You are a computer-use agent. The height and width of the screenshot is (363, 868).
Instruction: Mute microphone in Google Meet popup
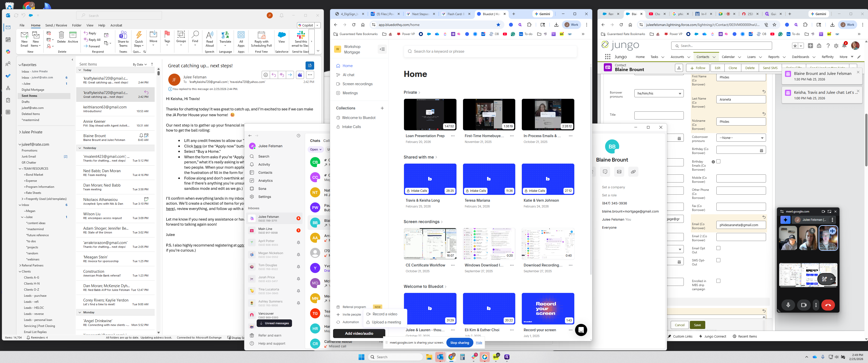click(788, 305)
